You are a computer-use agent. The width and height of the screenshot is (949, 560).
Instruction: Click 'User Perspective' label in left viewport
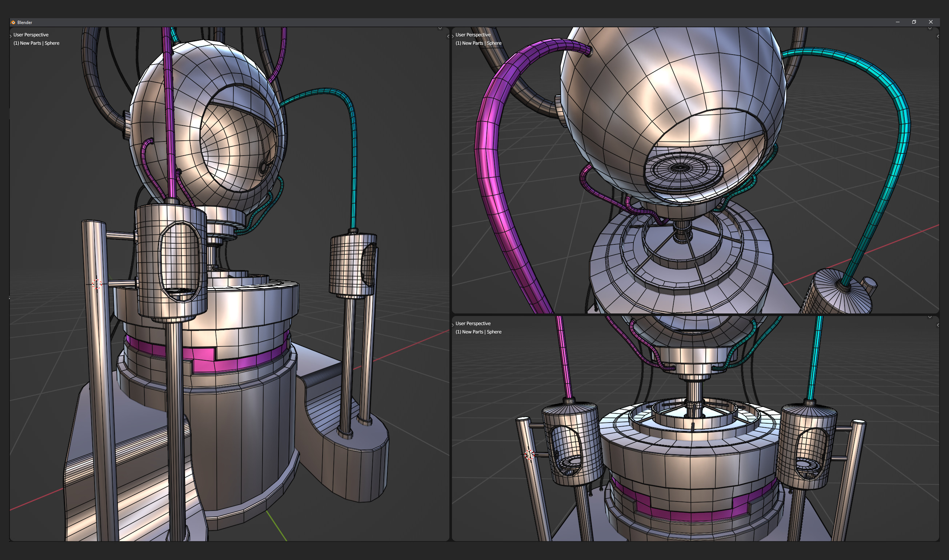[x=31, y=35]
